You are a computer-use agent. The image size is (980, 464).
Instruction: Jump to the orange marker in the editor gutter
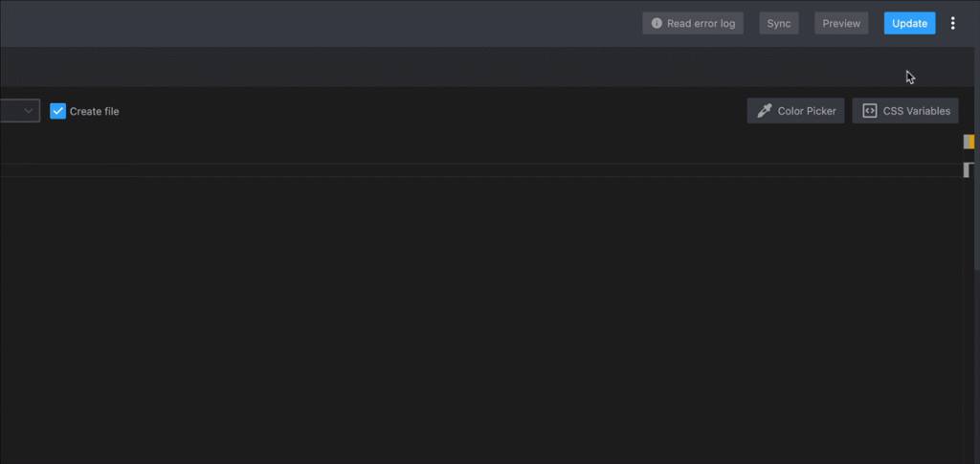(971, 142)
